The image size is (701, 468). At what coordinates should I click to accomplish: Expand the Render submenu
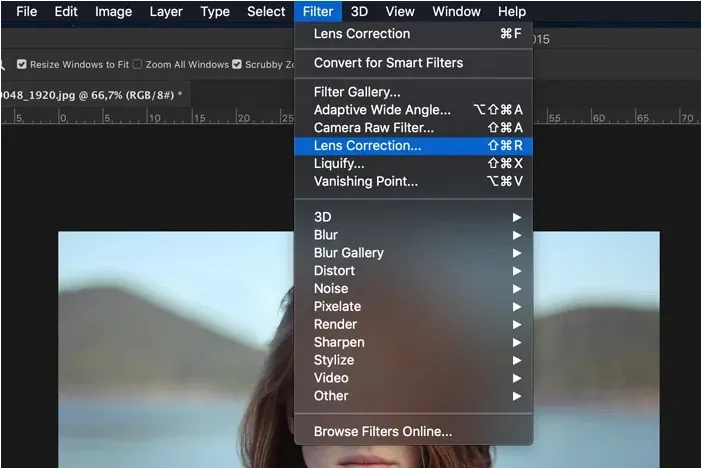coord(334,324)
